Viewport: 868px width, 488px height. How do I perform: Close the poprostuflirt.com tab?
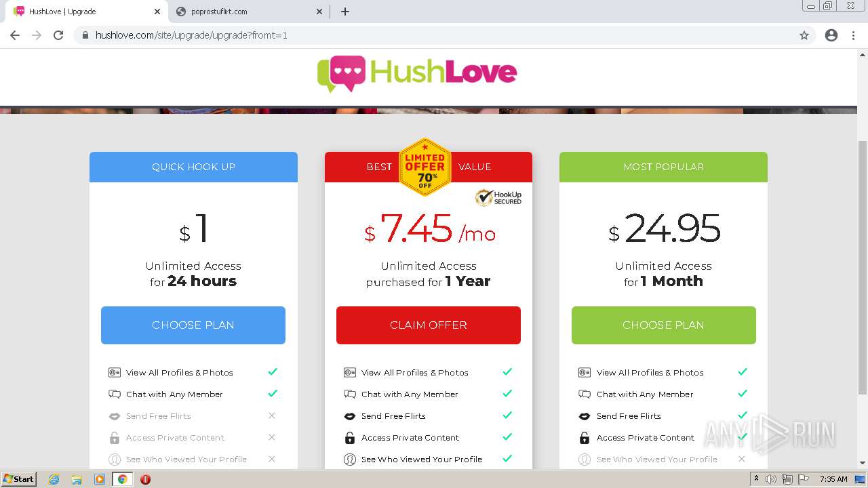[x=319, y=12]
